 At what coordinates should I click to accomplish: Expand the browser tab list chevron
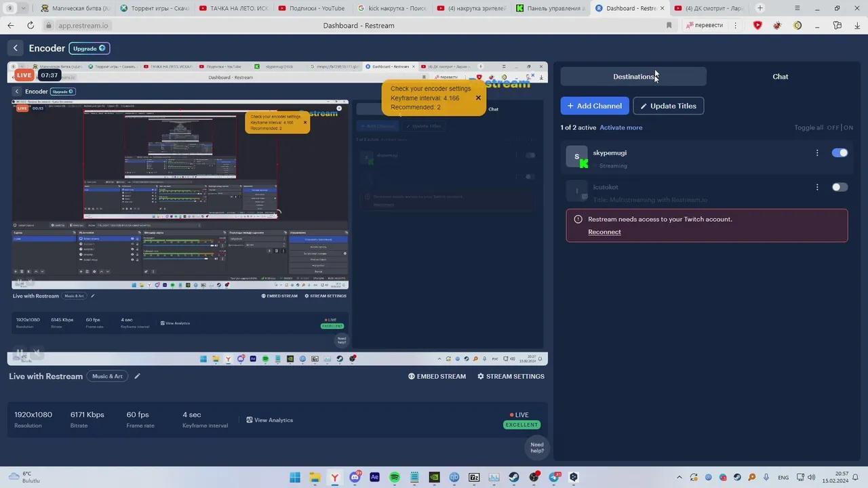tap(24, 8)
